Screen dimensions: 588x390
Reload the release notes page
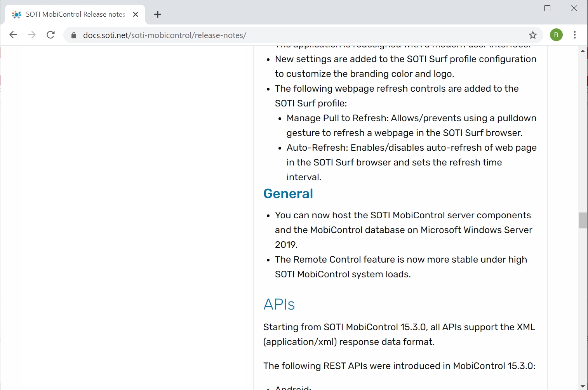50,35
